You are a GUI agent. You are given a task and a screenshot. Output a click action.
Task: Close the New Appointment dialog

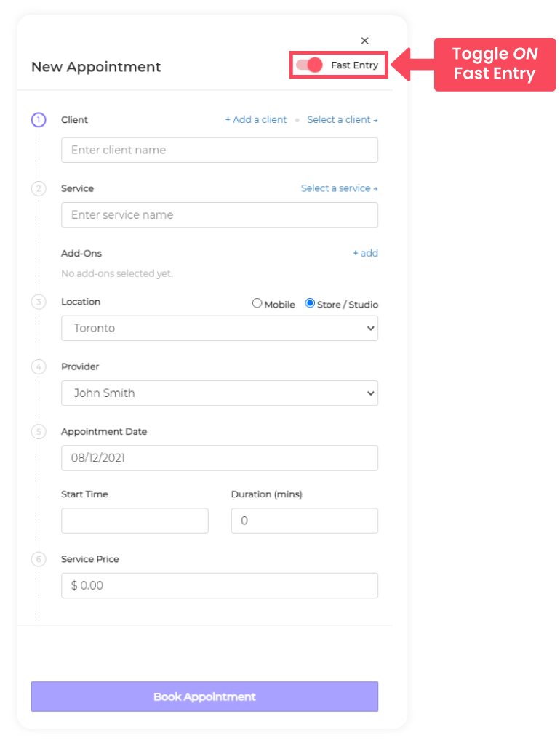click(x=365, y=41)
